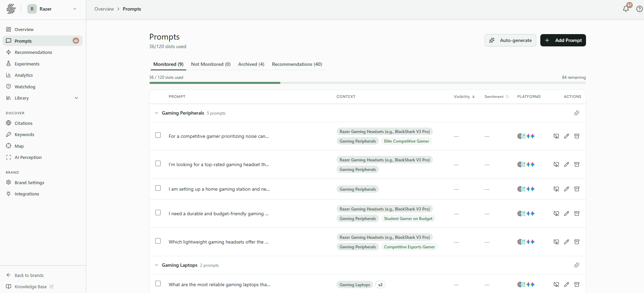Viewport: 644px width, 293px height.
Task: Click the auto-generate sparkle icon for Gaming Peripherals group
Action: (576, 113)
